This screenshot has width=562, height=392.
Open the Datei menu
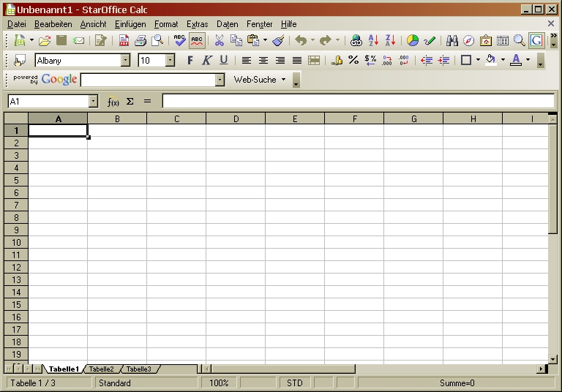coord(17,24)
